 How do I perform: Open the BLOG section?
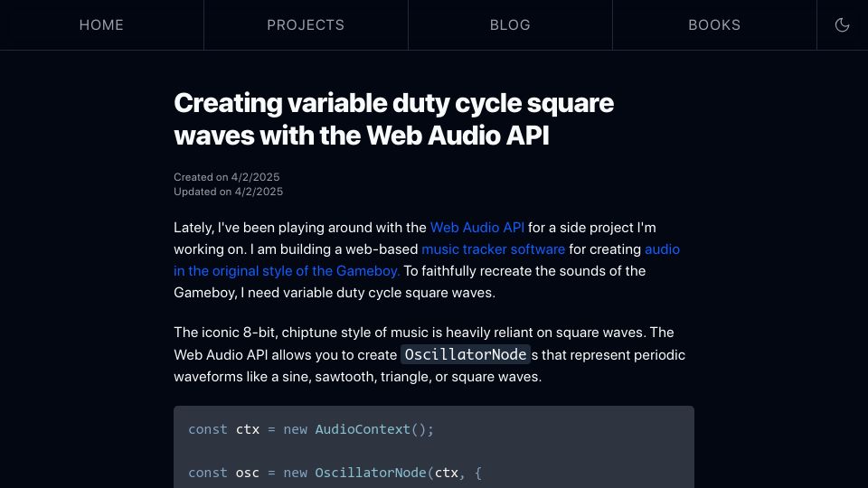tap(510, 25)
